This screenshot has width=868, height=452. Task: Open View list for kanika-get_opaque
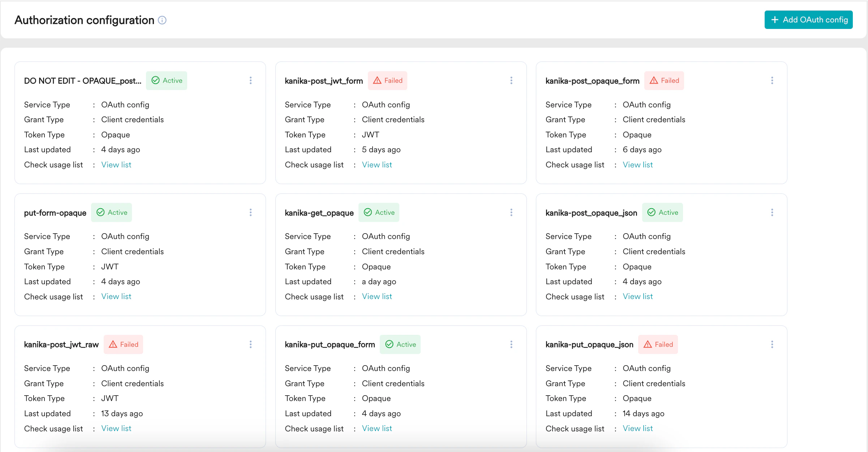pos(377,297)
